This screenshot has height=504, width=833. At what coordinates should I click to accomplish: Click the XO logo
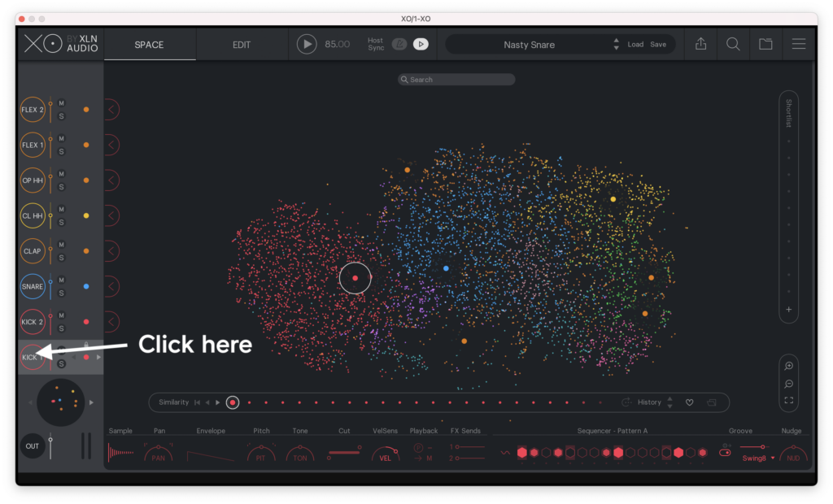click(43, 44)
